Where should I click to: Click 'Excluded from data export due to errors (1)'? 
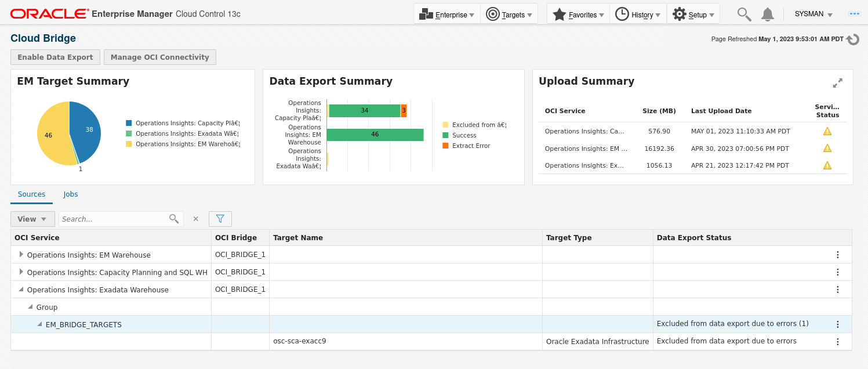[x=732, y=324]
